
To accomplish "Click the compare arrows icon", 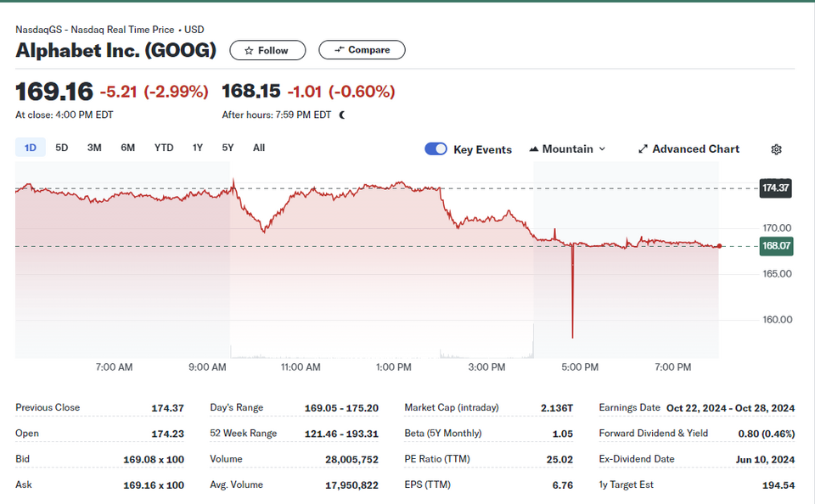I will point(339,50).
